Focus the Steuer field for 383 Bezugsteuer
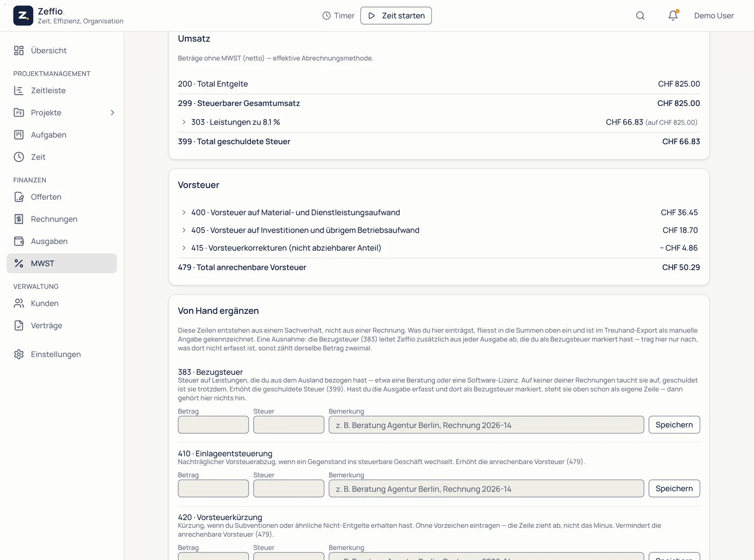Screen dimensions: 754x560 tap(289, 425)
